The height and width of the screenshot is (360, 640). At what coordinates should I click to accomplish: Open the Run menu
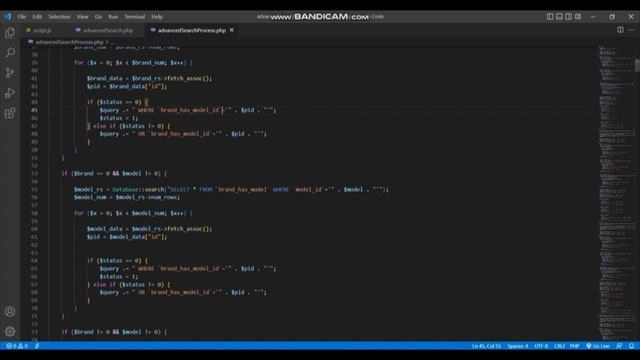(113, 17)
